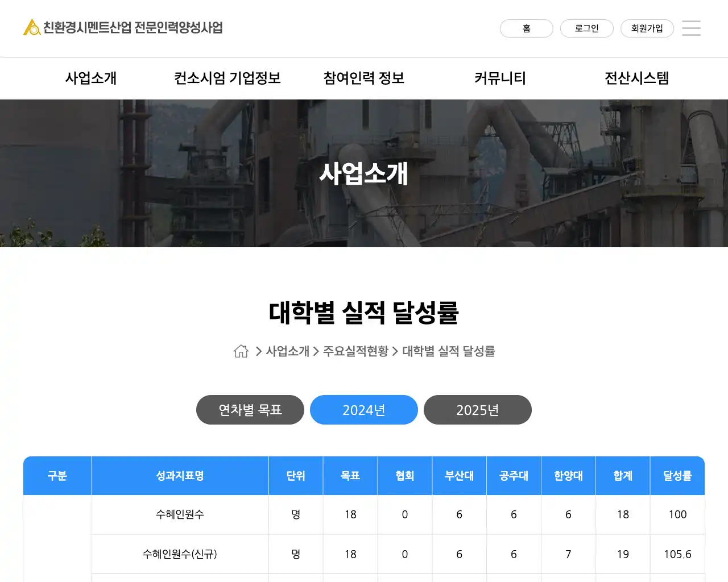
Task: Open the hamburger menu icon
Action: point(691,28)
